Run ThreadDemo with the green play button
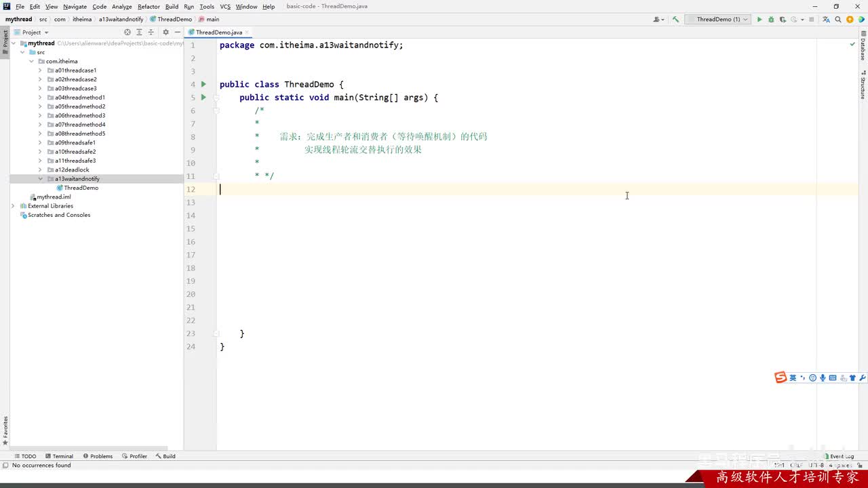 759,20
